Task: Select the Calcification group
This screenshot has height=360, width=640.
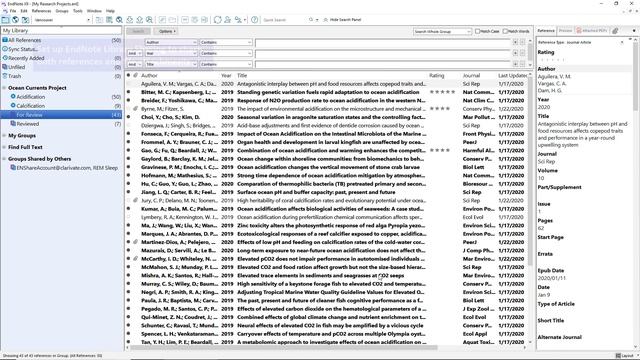Action: pos(31,106)
